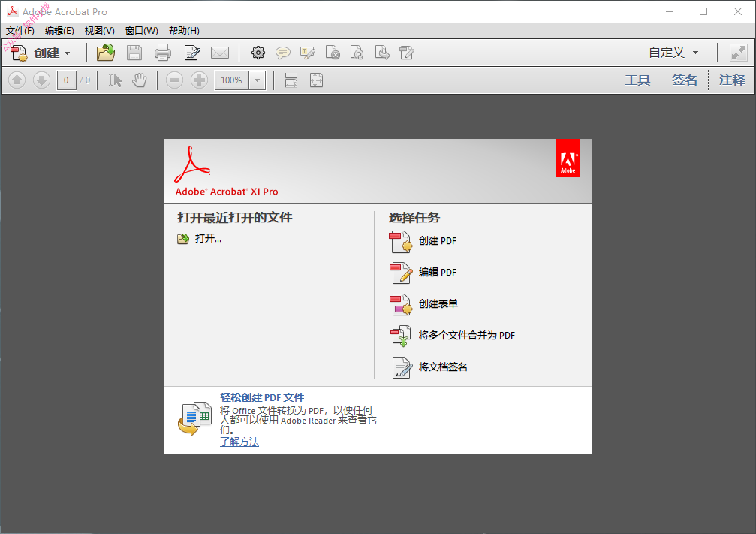This screenshot has height=534, width=756.
Task: Click the Save floppy disk icon
Action: point(134,53)
